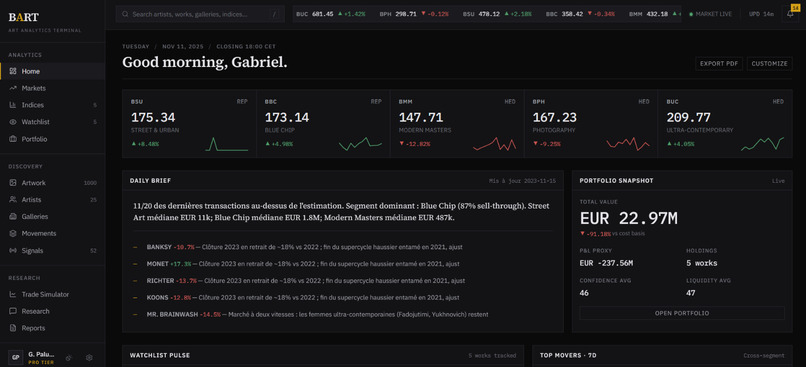Click the EUR -237.56M P&L proxy value
The image size is (806, 367).
606,263
